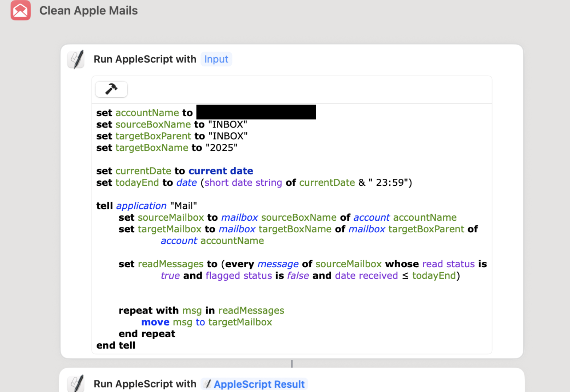Click the end tell line
The height and width of the screenshot is (392, 570).
(116, 345)
